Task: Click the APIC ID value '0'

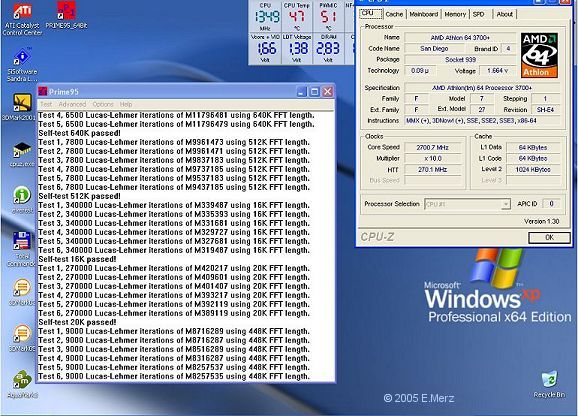Action: tap(551, 204)
